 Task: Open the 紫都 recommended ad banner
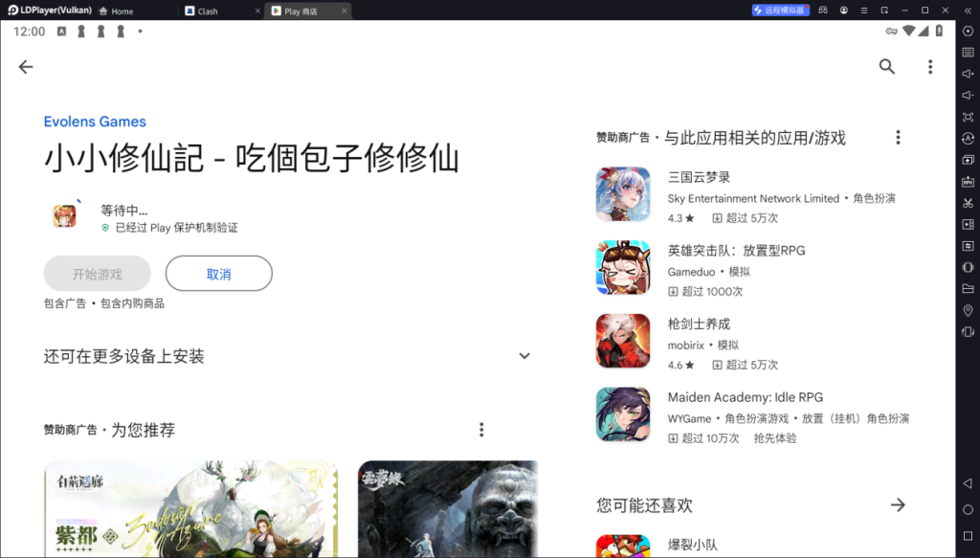coord(191,509)
